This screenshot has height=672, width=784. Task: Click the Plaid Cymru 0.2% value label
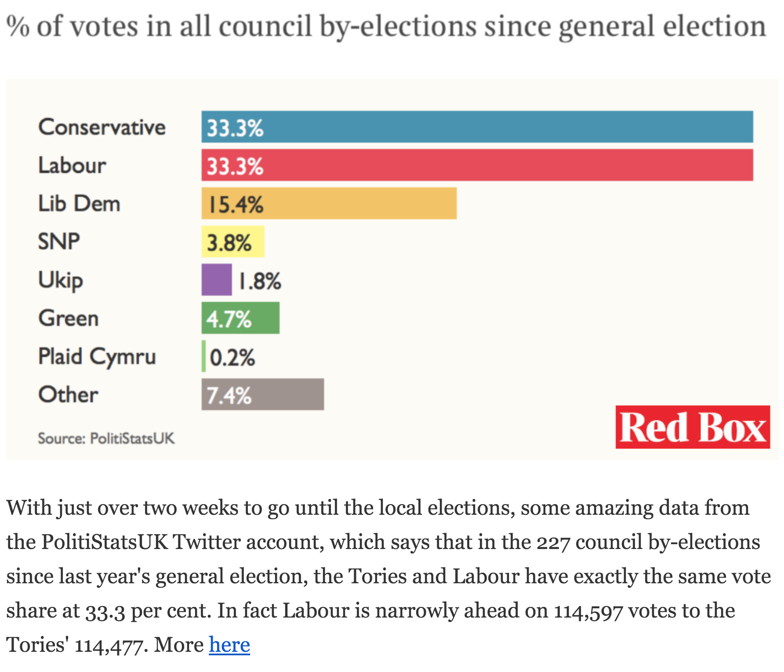[x=232, y=358]
